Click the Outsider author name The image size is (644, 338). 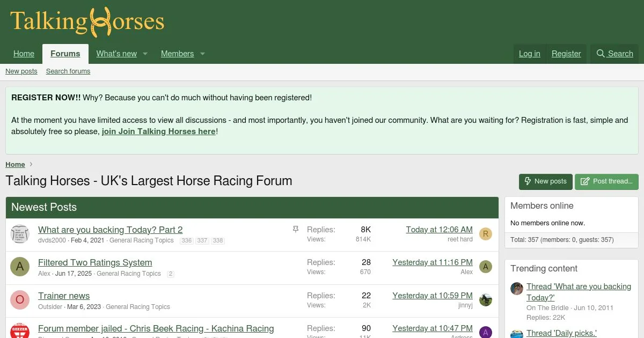(50, 307)
